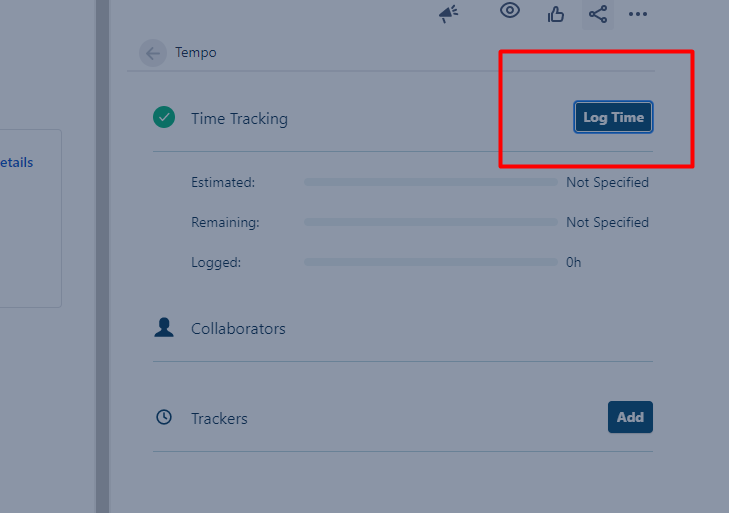This screenshot has width=729, height=513.
Task: Click the back arrow beside Tempo
Action: point(153,53)
